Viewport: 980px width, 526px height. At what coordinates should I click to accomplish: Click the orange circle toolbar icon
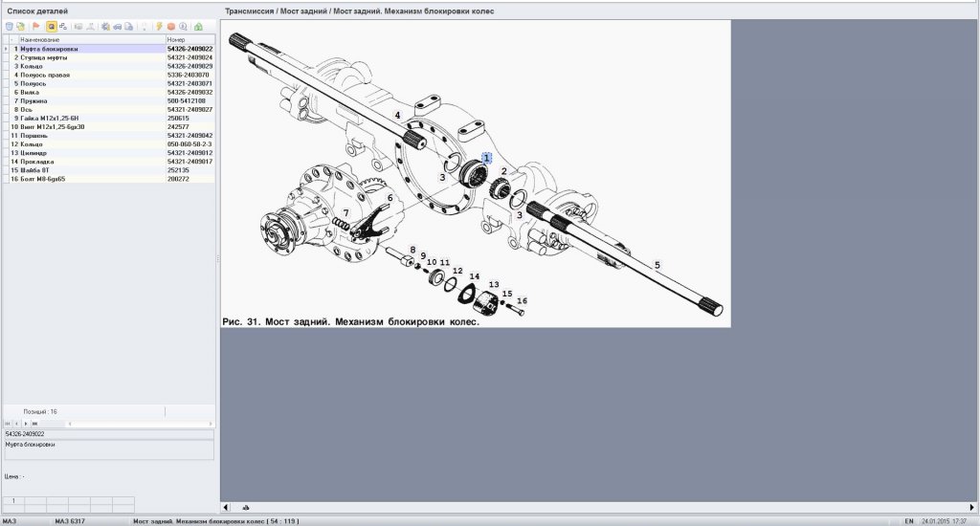tap(170, 26)
